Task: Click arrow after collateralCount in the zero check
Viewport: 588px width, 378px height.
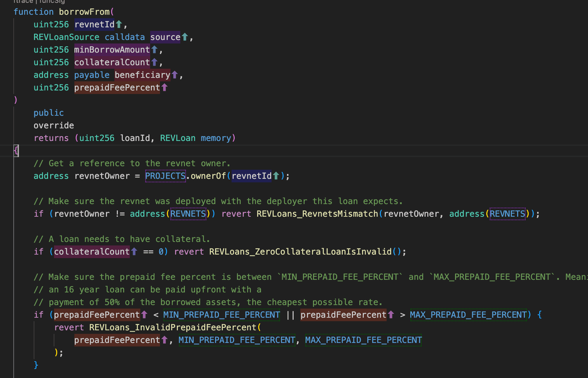Action: point(134,251)
